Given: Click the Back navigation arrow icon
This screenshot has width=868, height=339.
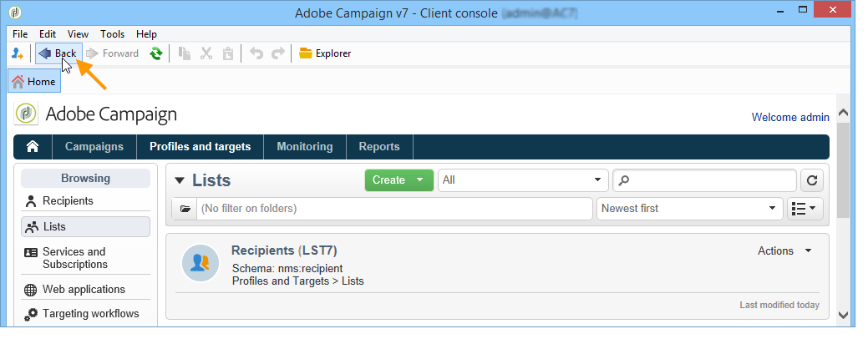Looking at the screenshot, I should click(x=45, y=53).
